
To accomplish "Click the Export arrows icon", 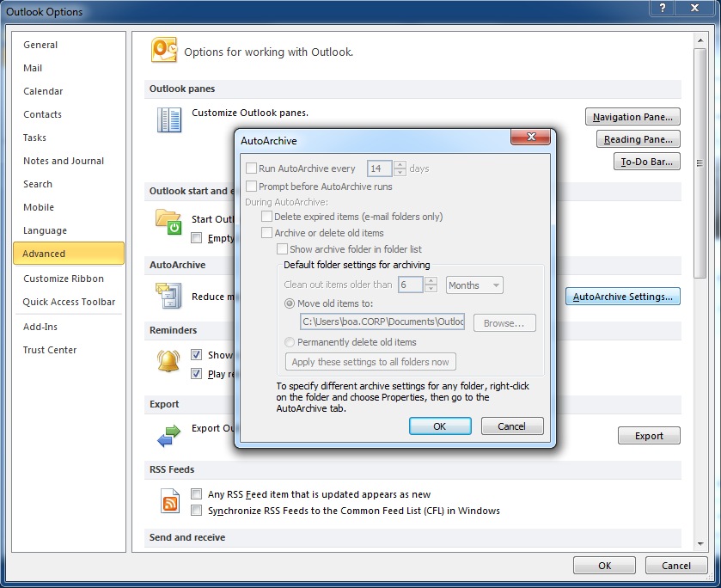I will (x=168, y=434).
